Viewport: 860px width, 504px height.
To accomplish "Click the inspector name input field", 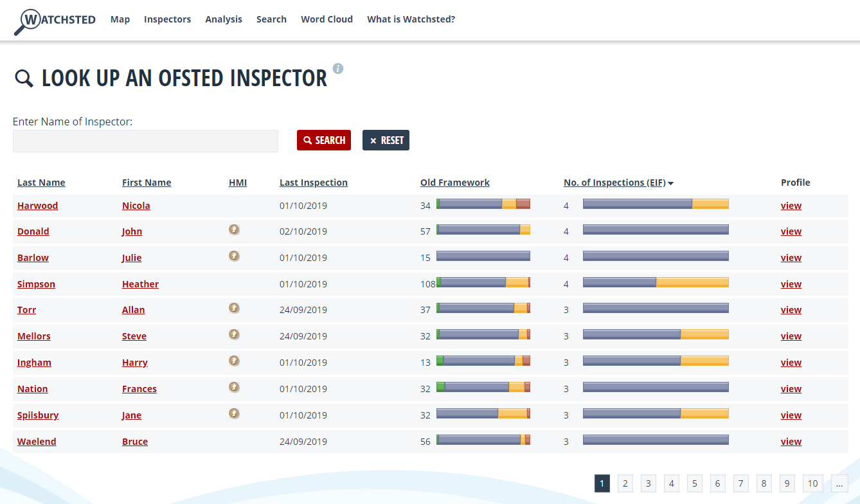I will (x=145, y=141).
